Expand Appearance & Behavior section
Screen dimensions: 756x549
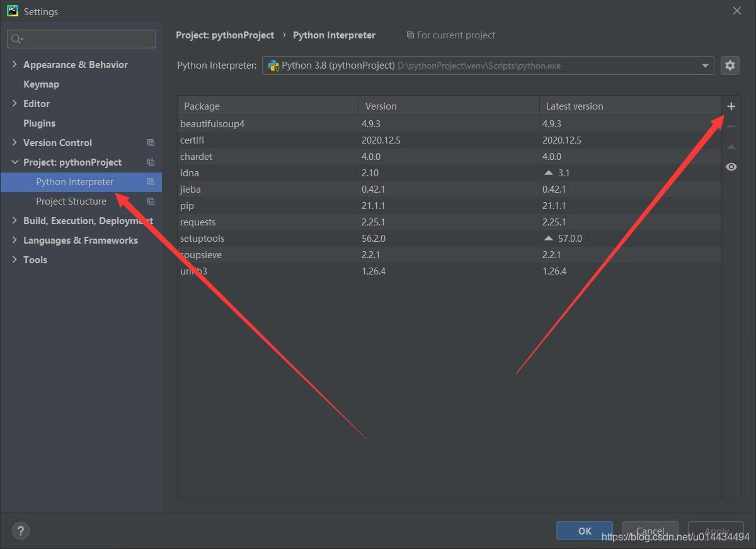(x=14, y=64)
